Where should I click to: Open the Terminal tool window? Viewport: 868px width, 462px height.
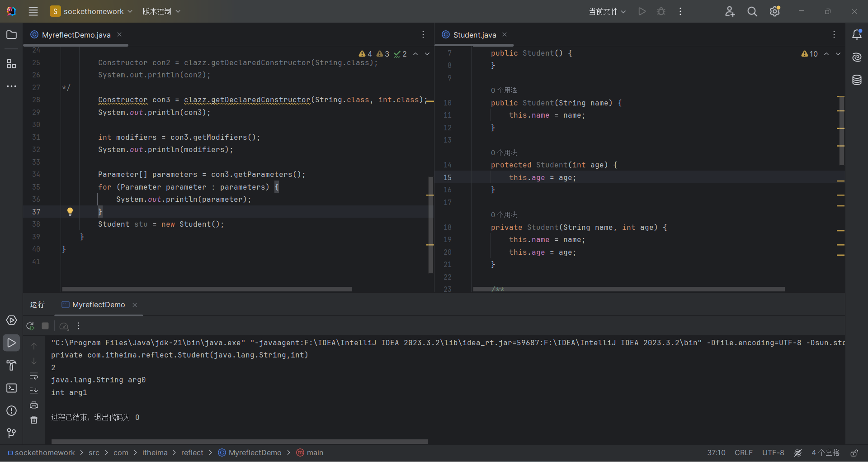pyautogui.click(x=11, y=388)
